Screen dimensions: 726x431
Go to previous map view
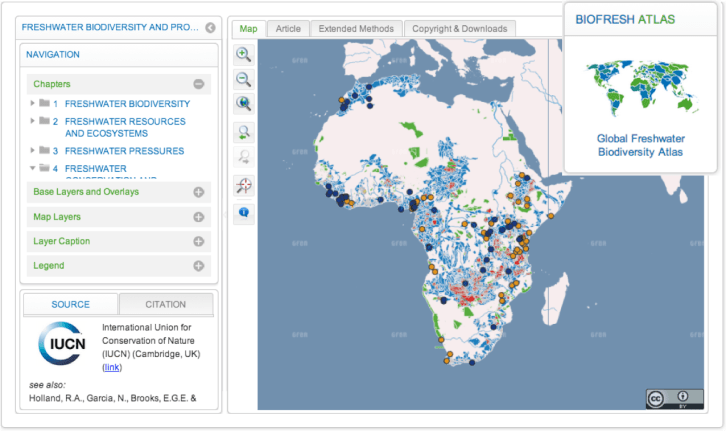point(244,133)
